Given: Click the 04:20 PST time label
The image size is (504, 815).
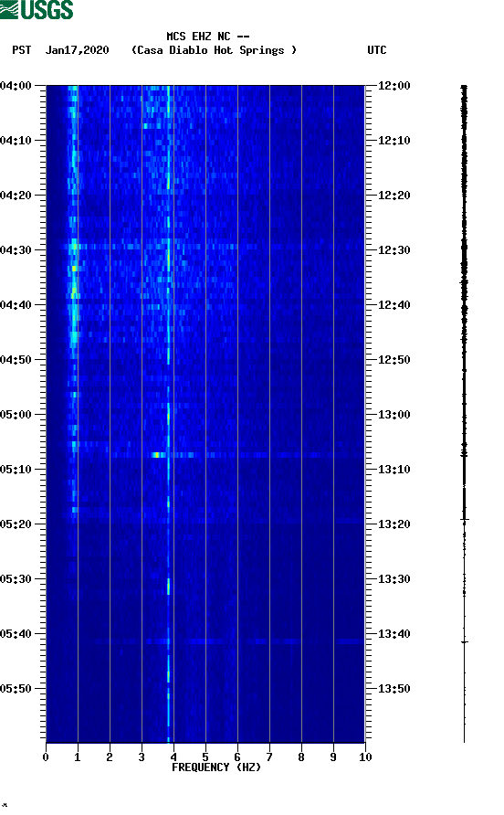Looking at the screenshot, I should [16, 195].
